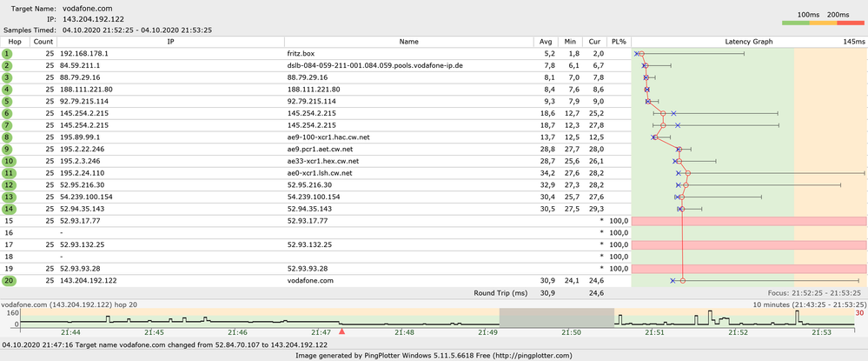Click the Samples Timed date range value

click(x=137, y=30)
